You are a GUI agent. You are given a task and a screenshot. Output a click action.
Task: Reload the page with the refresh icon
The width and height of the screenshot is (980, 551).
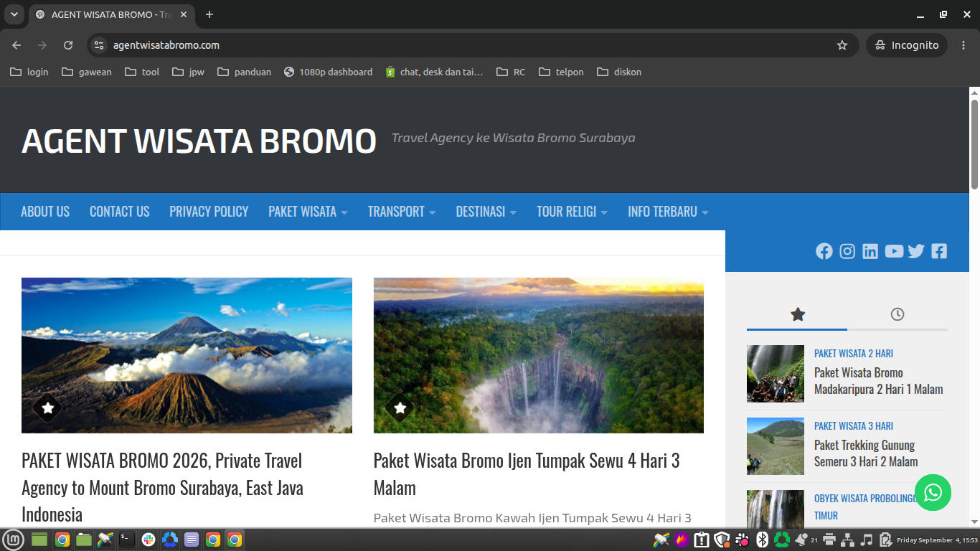68,45
